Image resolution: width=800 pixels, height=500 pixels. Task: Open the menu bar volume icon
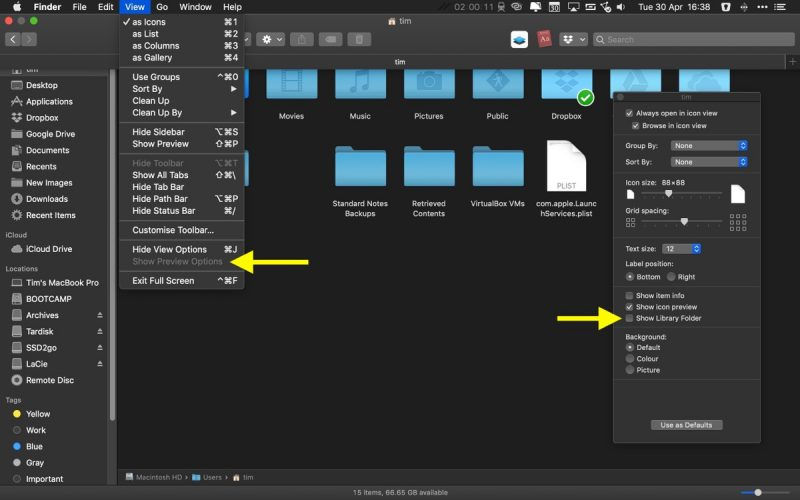coord(621,7)
